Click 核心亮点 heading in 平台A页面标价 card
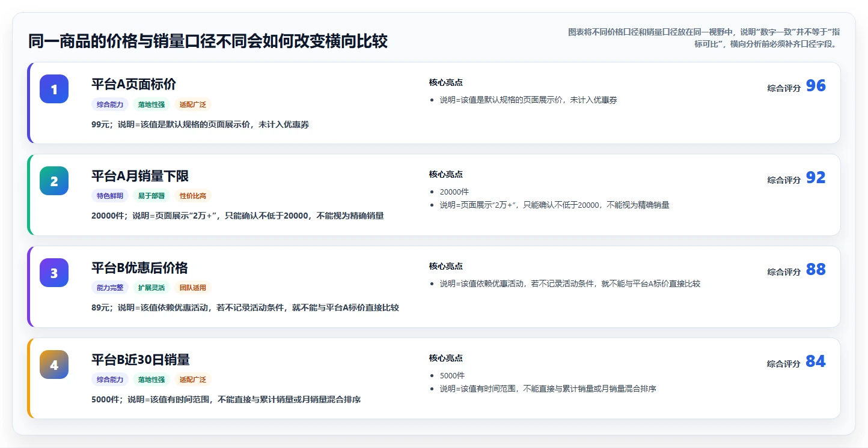Viewport: 868px width, 448px height. coord(446,83)
